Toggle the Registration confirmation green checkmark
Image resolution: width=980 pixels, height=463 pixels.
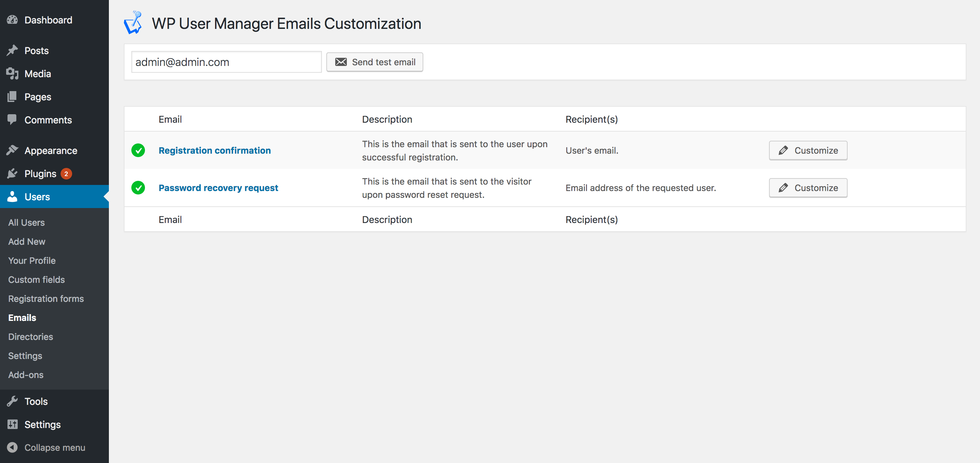tap(138, 150)
